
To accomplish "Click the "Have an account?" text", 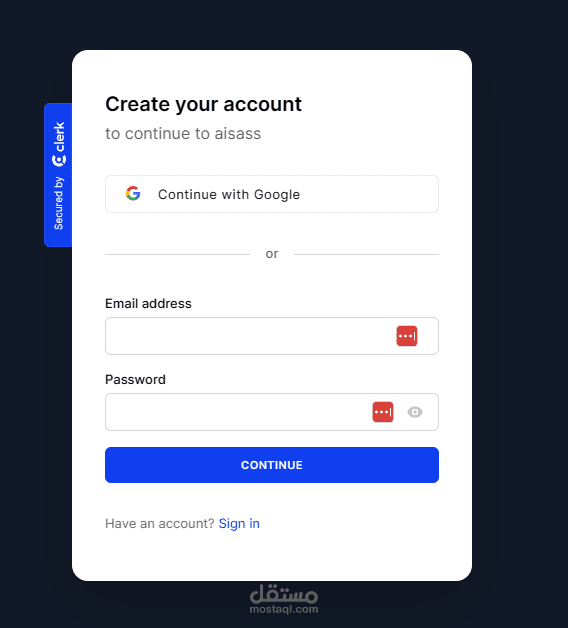I will pos(160,523).
